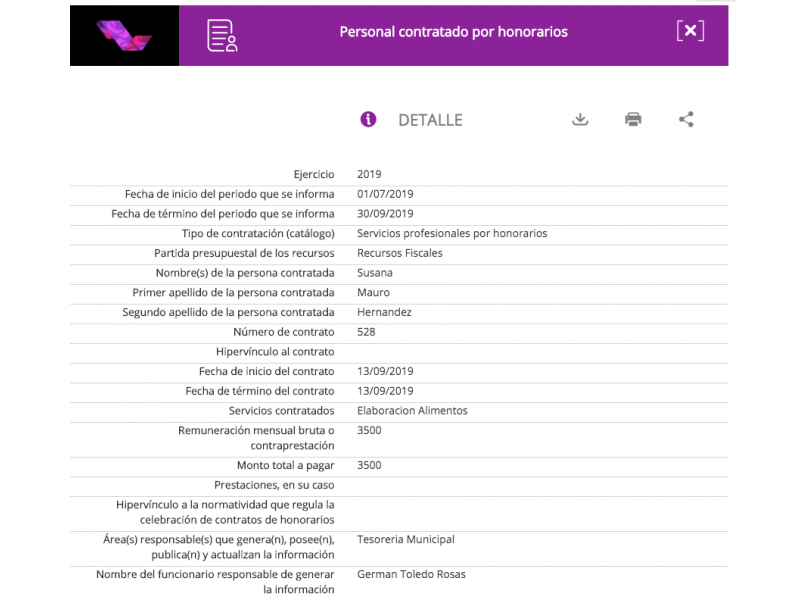Image resolution: width=800 pixels, height=600 pixels.
Task: Click the 'Personal contratado por honorarios' header title
Action: (453, 32)
